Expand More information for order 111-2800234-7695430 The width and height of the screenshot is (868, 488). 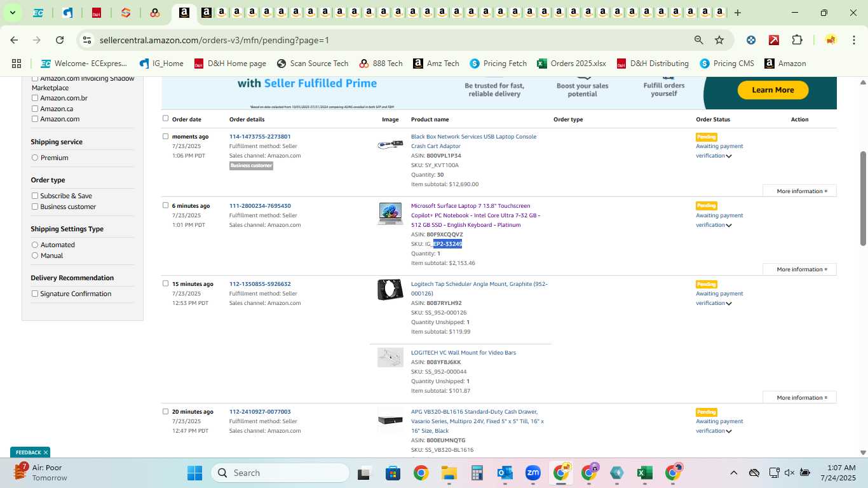tap(800, 269)
